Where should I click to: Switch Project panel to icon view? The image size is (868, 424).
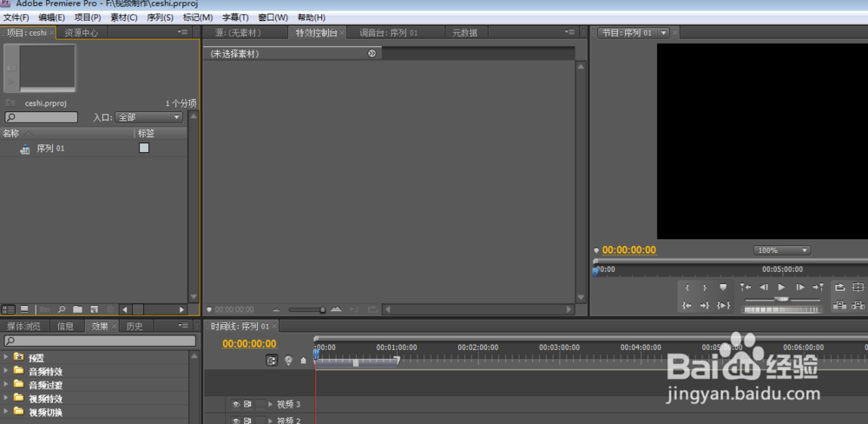[x=24, y=309]
